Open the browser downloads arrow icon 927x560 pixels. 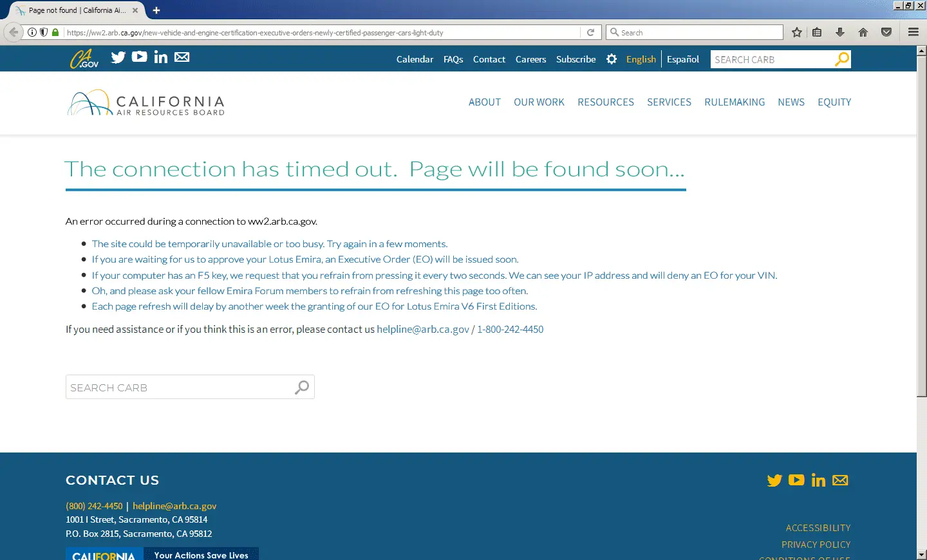pos(840,32)
